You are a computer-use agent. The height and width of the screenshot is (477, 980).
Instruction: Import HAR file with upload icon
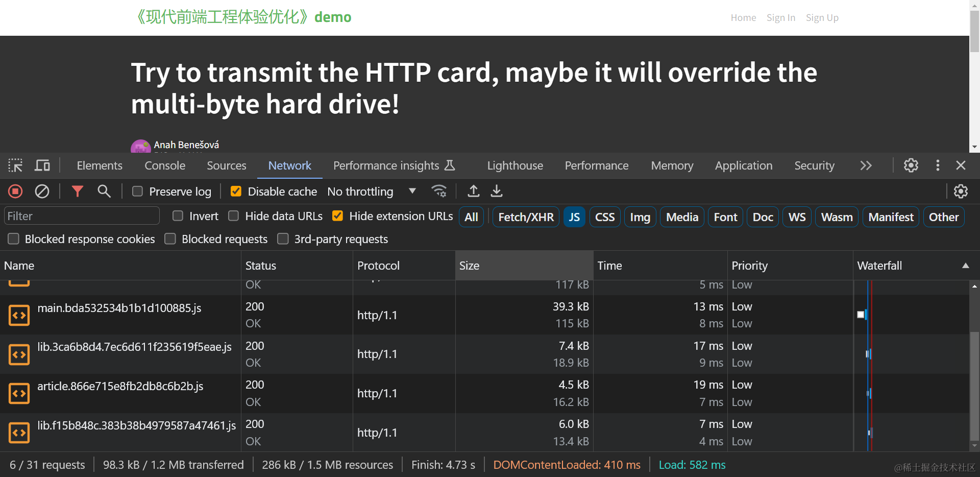pyautogui.click(x=474, y=192)
